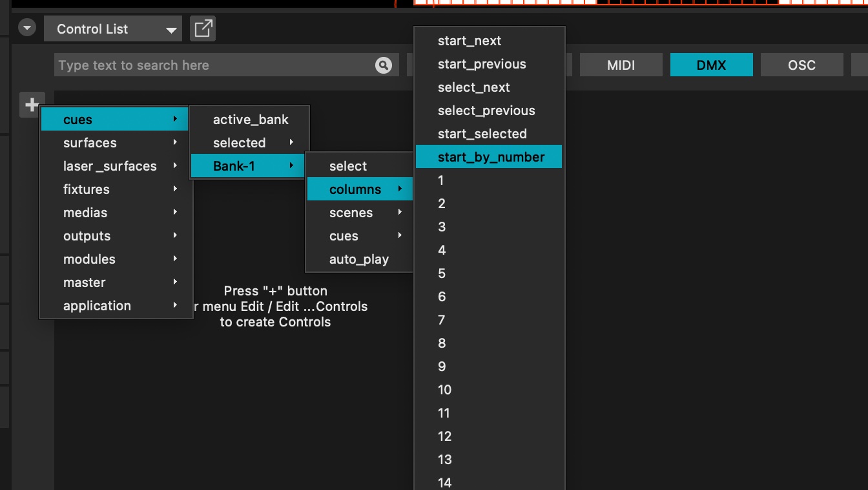Select start_selected in columns menu
The image size is (868, 490).
pyautogui.click(x=489, y=134)
